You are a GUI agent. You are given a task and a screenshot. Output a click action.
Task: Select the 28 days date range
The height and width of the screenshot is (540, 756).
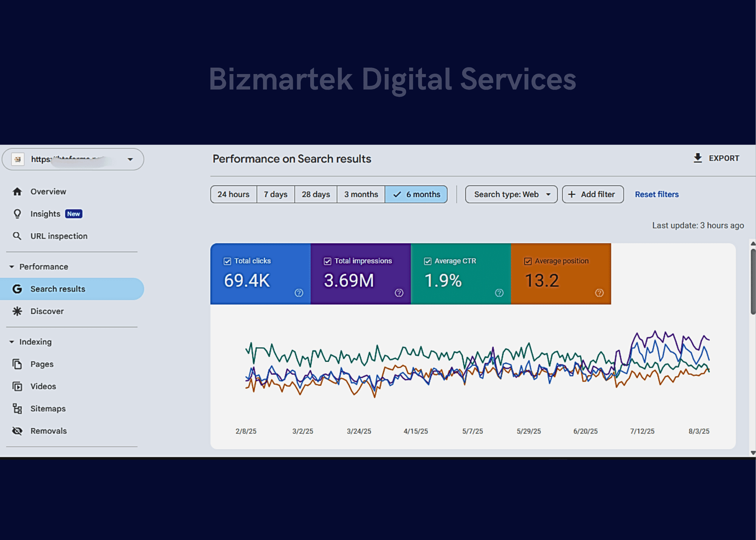[316, 194]
